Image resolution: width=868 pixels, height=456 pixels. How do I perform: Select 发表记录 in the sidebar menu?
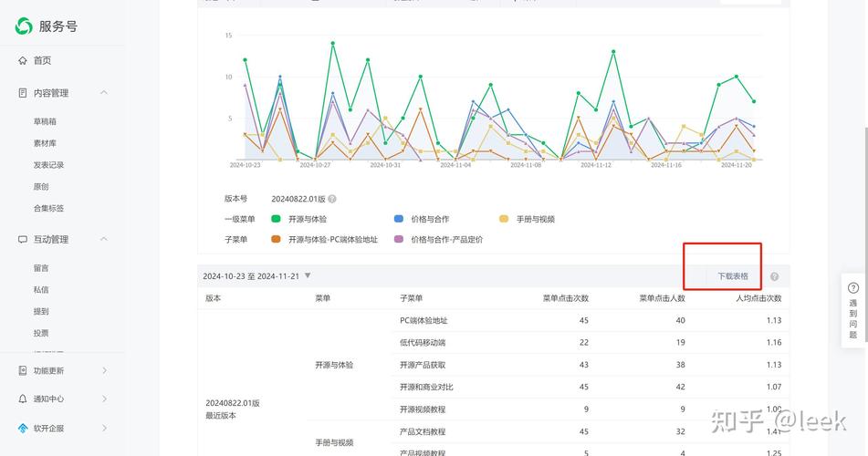coord(48,165)
